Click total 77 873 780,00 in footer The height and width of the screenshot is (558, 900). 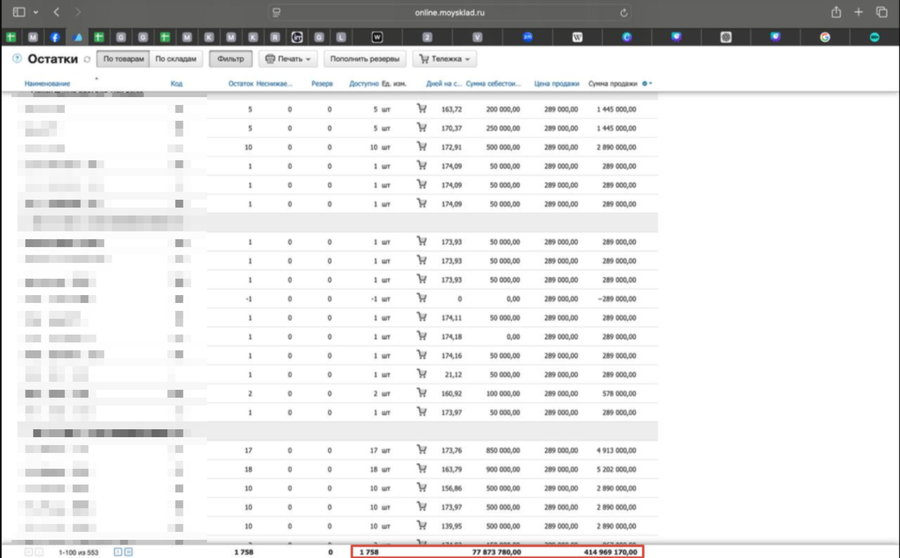point(496,552)
